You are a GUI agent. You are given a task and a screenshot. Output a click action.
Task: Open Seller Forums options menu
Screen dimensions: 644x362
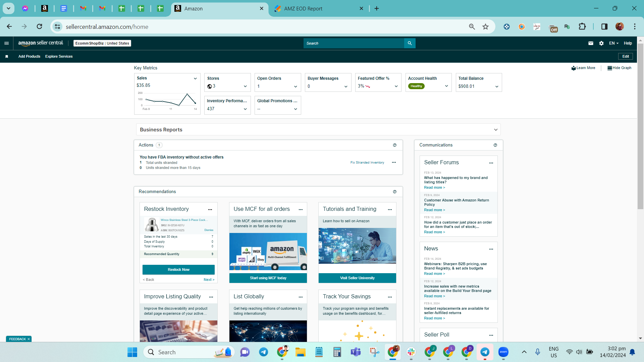coord(491,163)
